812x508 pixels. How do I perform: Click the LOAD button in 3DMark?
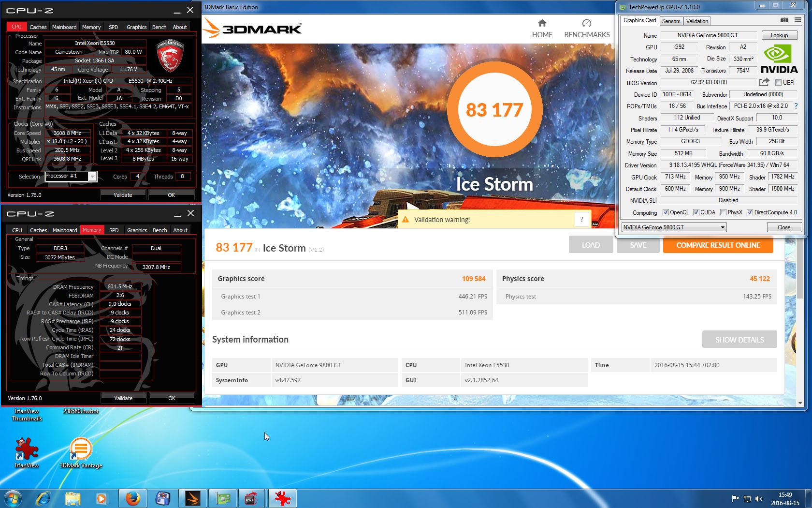click(x=591, y=245)
